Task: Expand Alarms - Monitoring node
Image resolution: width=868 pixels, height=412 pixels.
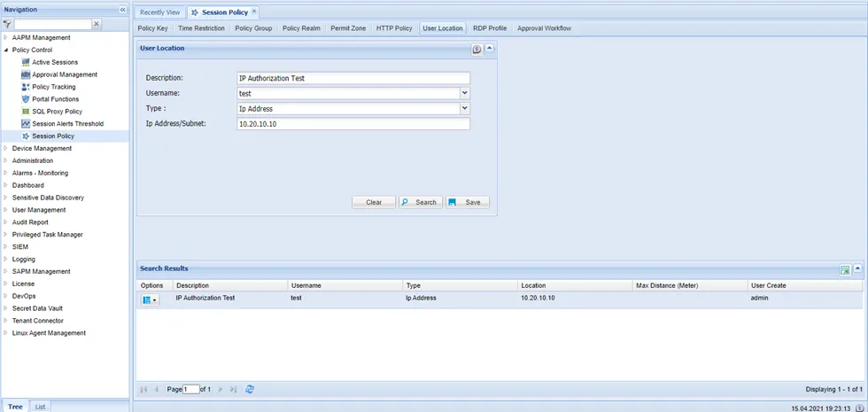Action: tap(5, 173)
